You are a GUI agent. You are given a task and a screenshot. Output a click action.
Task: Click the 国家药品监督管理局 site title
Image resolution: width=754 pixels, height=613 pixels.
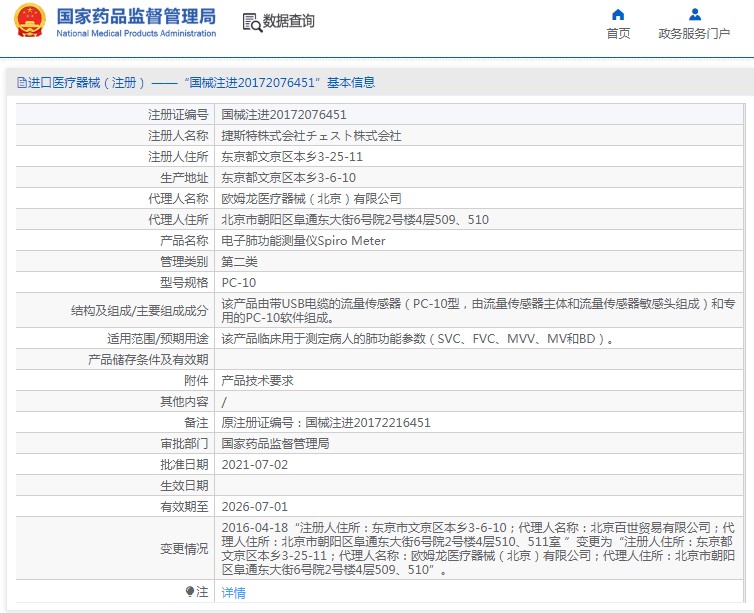tap(135, 16)
